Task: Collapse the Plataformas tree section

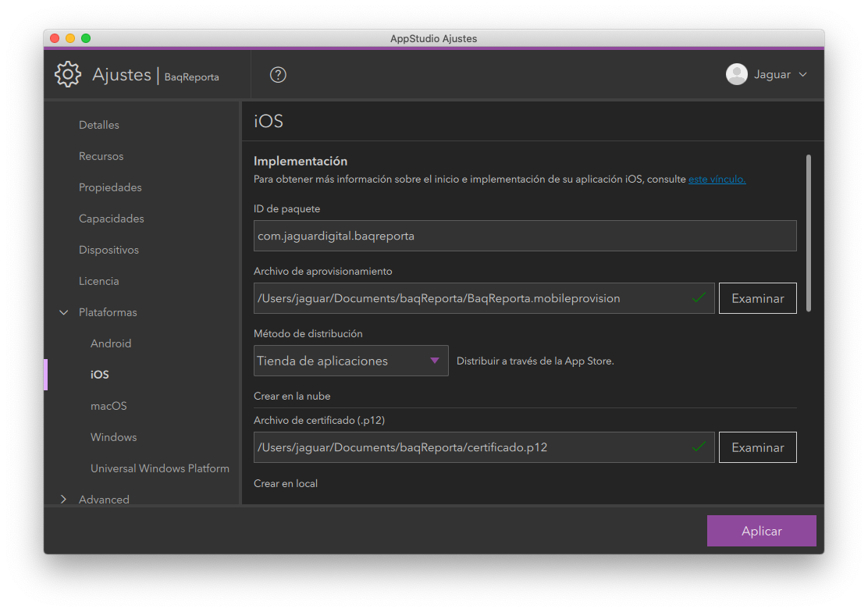Action: [x=64, y=312]
